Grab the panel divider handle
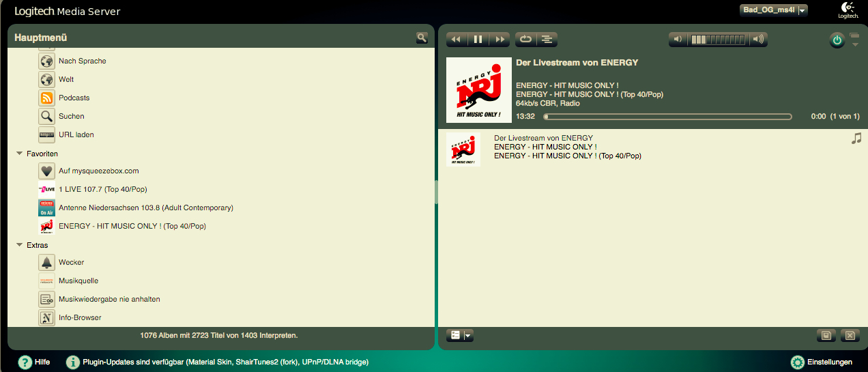Screen dimensions: 868x372 pos(436,192)
